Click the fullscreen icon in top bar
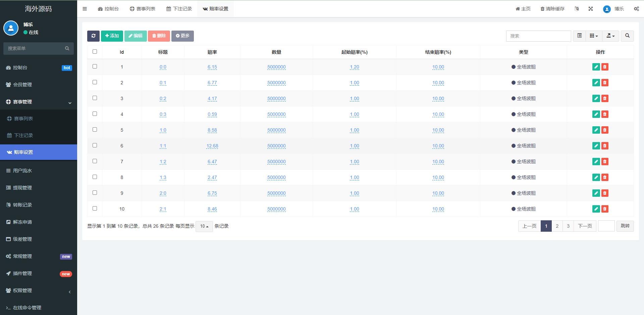The image size is (644, 315). (591, 9)
